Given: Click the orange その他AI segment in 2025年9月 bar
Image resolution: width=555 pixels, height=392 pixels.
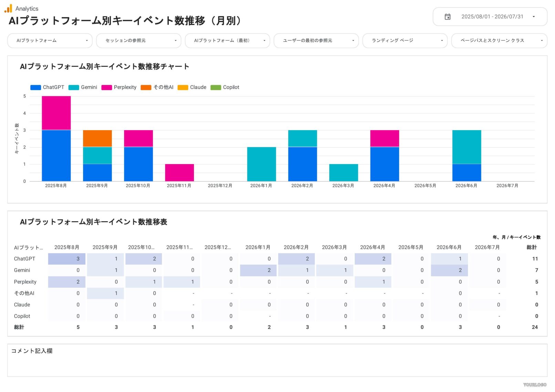Looking at the screenshot, I should click(x=97, y=138).
